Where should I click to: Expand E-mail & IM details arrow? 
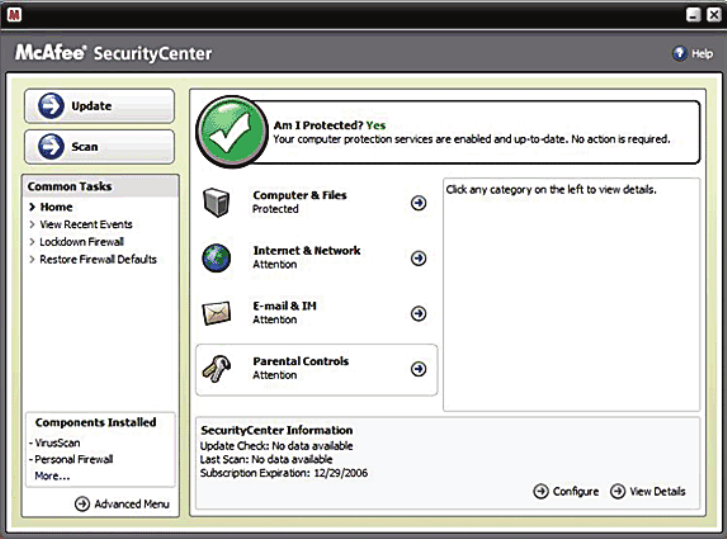click(x=419, y=313)
